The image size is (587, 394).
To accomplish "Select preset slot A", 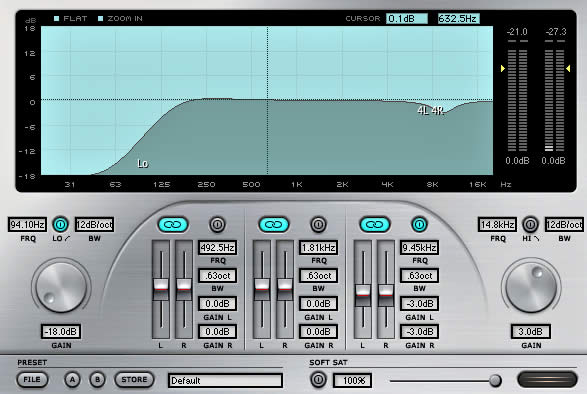I will (x=72, y=380).
